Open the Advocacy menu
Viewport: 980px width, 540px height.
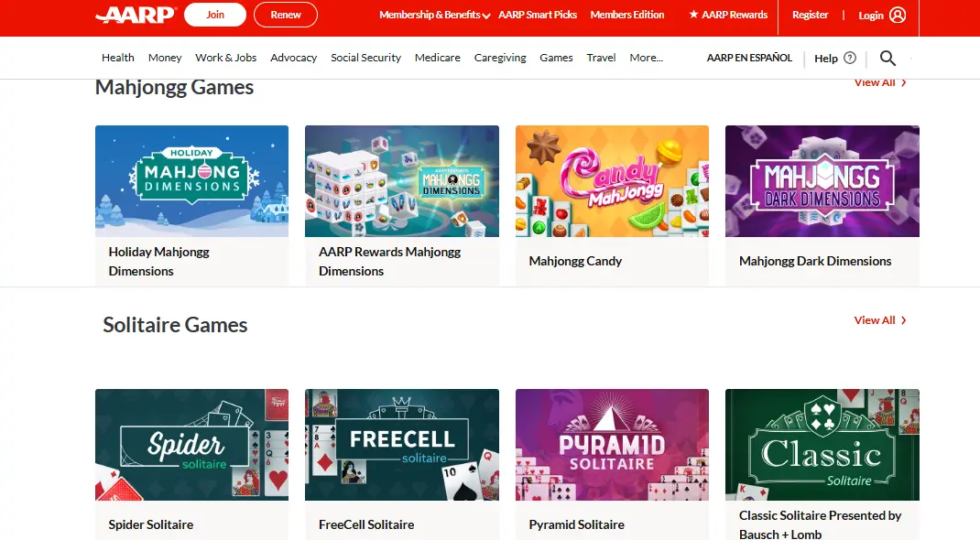click(294, 58)
